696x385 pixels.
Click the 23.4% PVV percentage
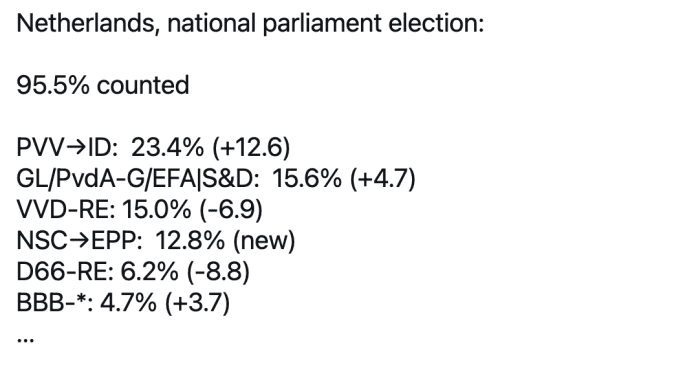(x=167, y=147)
